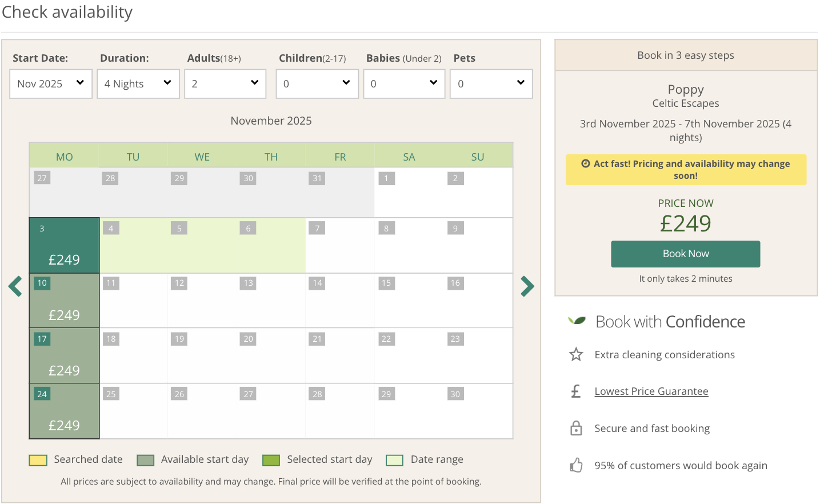Image resolution: width=824 pixels, height=504 pixels.
Task: Select the 10 November start day at £249
Action: [x=65, y=301]
